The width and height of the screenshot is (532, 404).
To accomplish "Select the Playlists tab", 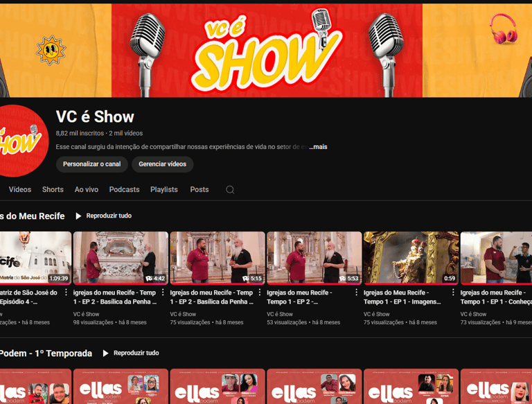I will pyautogui.click(x=164, y=189).
